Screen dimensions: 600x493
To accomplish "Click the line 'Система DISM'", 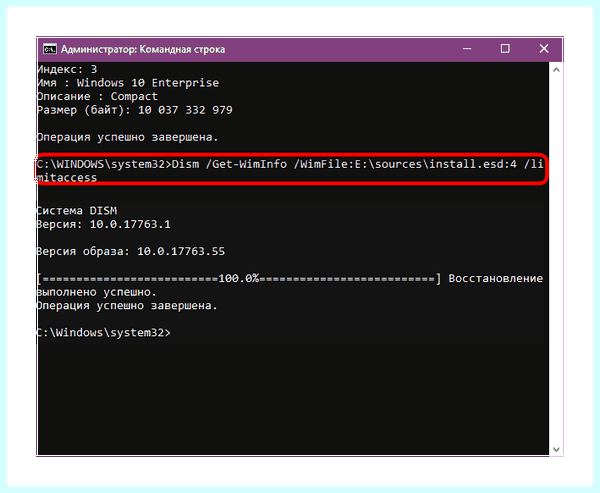I will coord(77,211).
